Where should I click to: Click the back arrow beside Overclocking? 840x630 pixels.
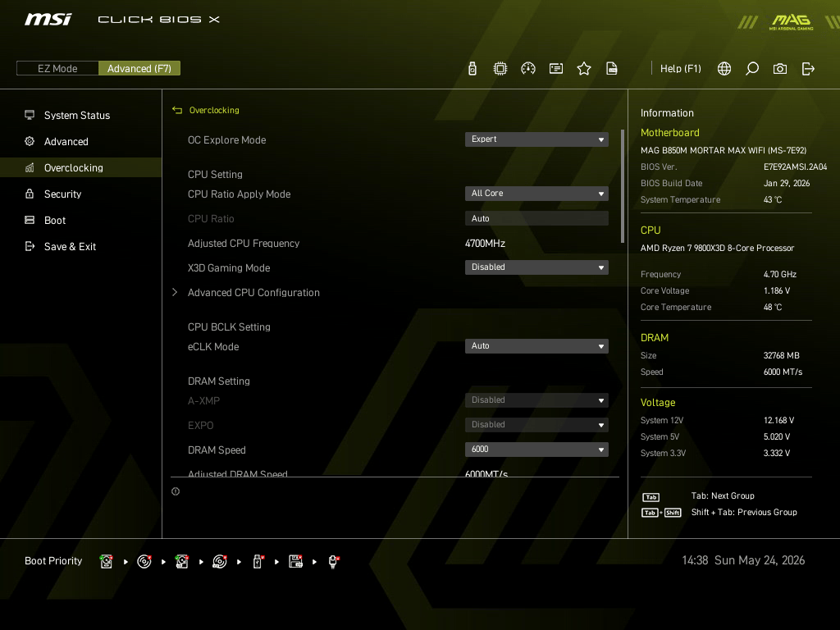[177, 111]
